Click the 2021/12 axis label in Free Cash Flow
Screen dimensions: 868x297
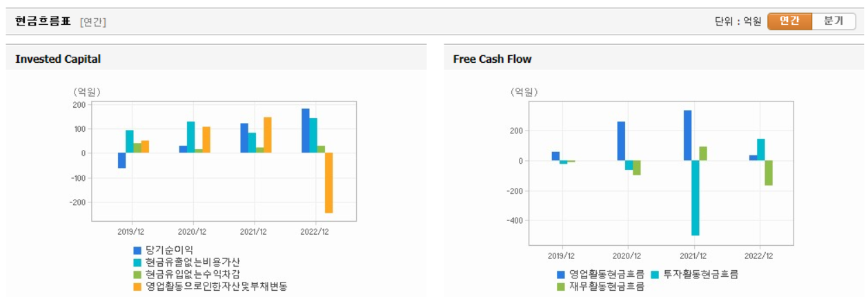click(x=694, y=255)
